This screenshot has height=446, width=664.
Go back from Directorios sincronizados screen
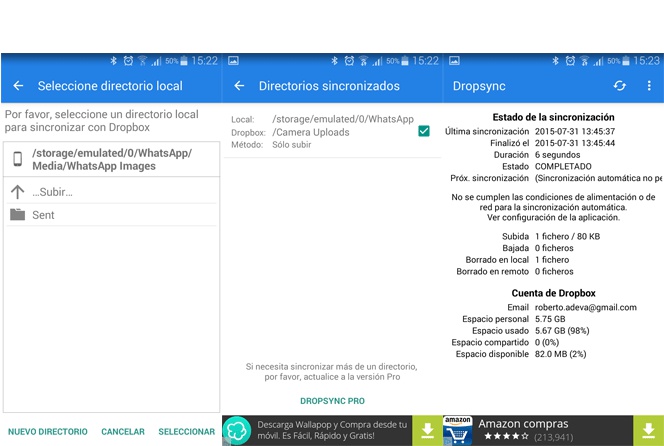(239, 86)
